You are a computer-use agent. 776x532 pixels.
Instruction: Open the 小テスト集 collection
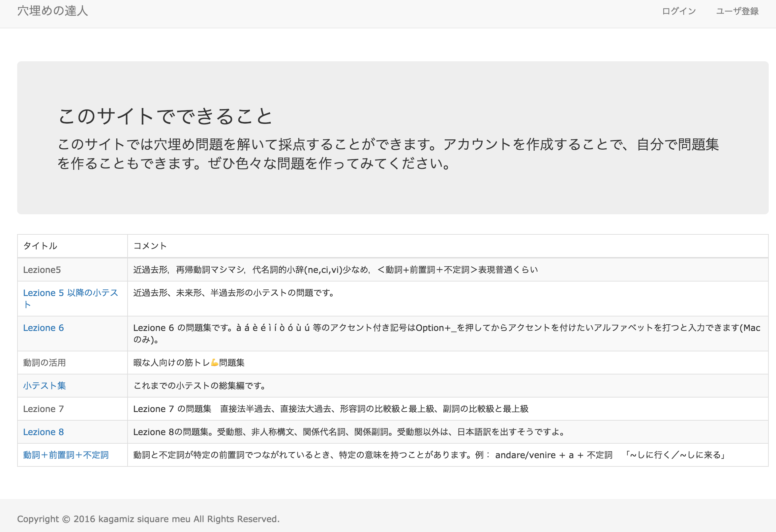[45, 386]
